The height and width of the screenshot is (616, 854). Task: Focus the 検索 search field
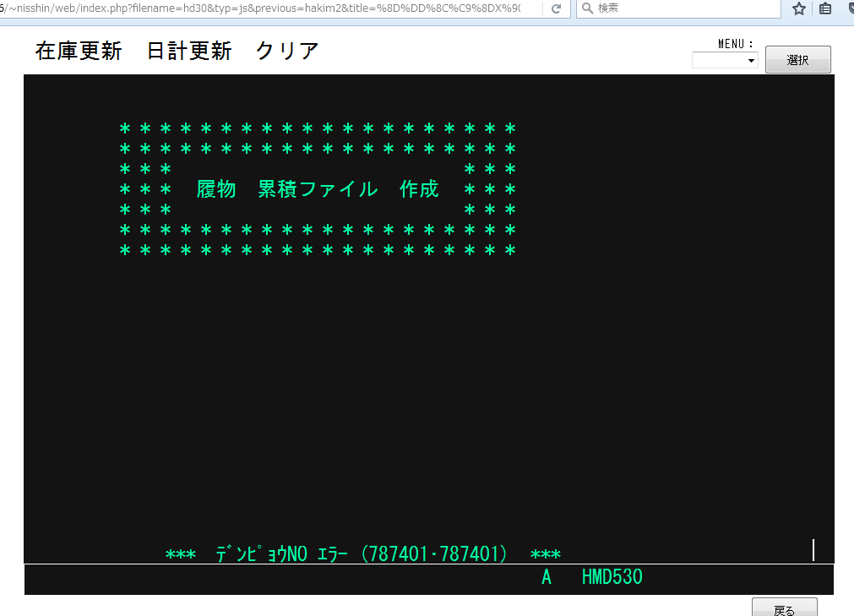[x=684, y=8]
